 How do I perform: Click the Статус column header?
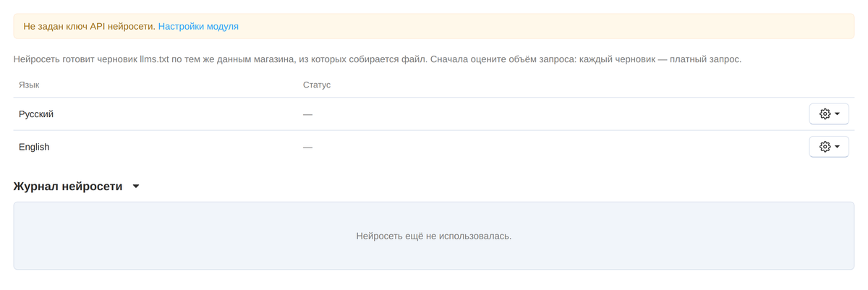(317, 85)
